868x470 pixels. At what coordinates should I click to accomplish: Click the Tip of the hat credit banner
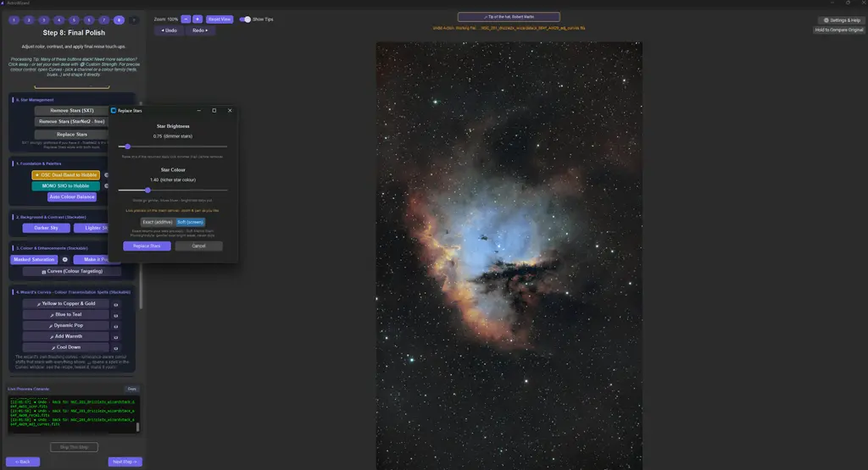click(509, 17)
